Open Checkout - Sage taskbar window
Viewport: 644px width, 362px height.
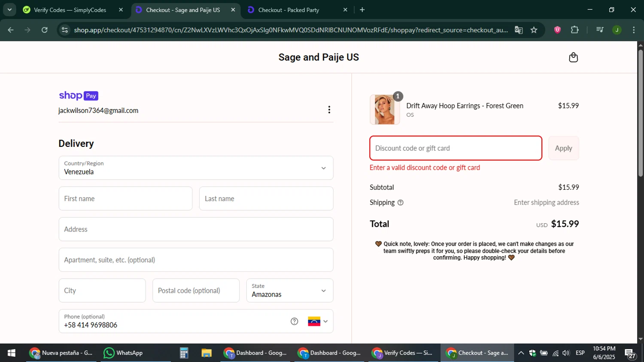(477, 353)
